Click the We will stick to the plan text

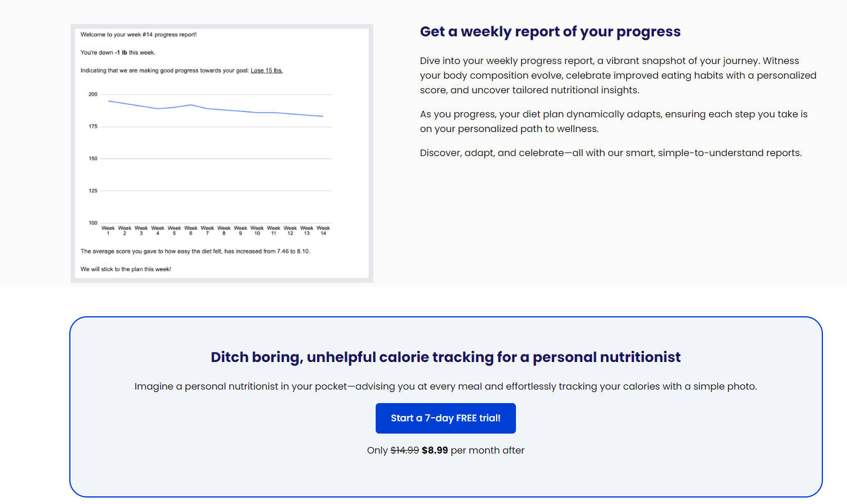(126, 269)
